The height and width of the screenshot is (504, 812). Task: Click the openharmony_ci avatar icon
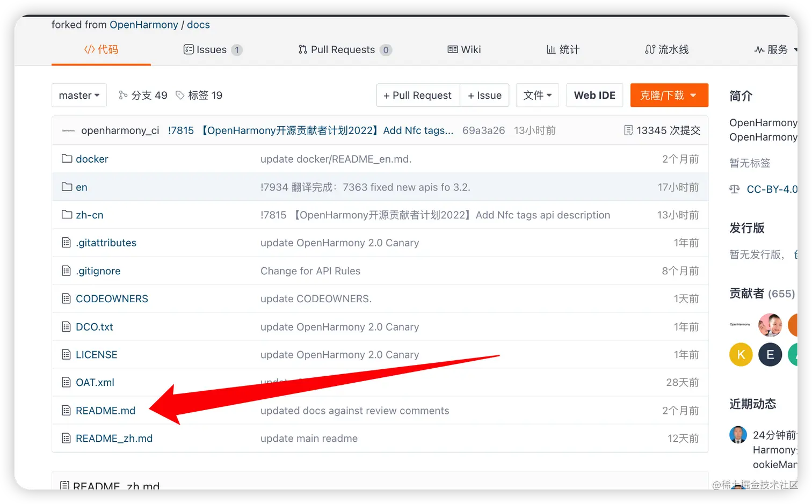[x=68, y=130]
